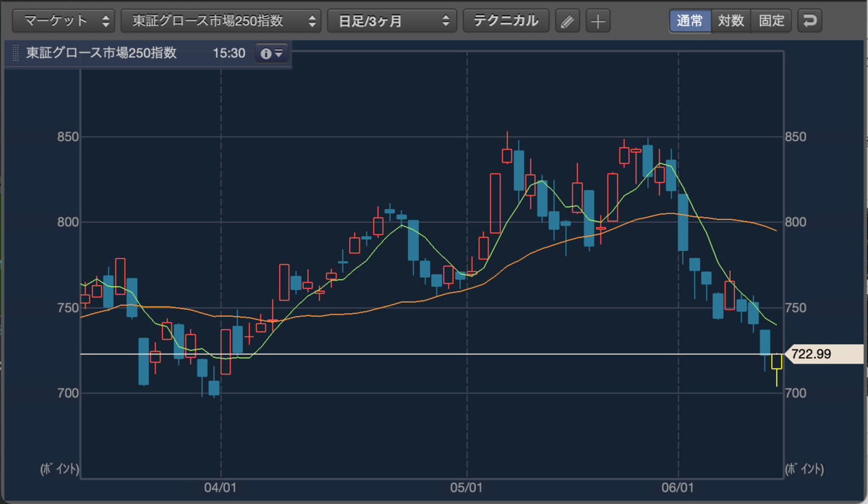
Task: Click the latest yellow candlestick
Action: pos(777,362)
